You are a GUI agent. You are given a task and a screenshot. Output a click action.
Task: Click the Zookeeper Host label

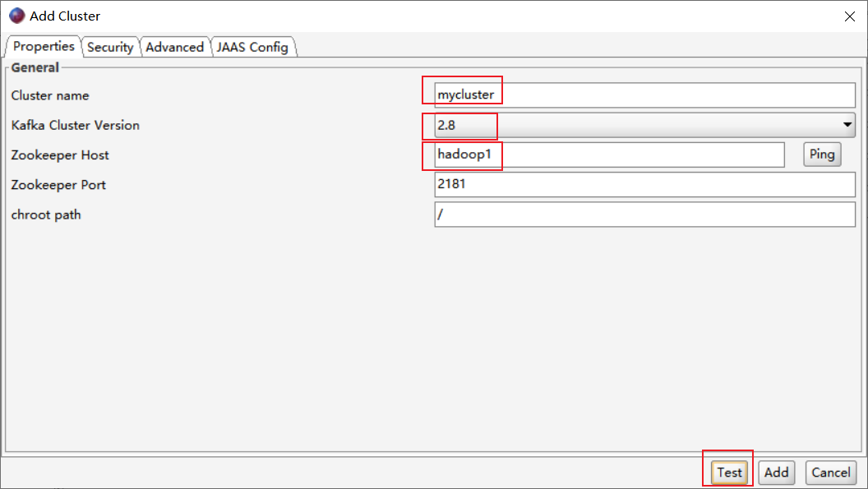coord(60,155)
